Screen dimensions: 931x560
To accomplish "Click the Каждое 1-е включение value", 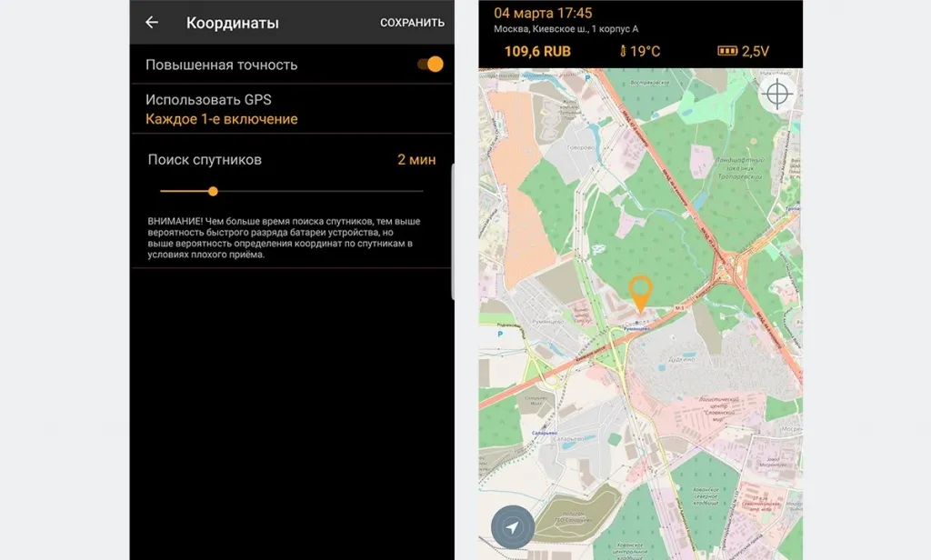I will tap(222, 119).
